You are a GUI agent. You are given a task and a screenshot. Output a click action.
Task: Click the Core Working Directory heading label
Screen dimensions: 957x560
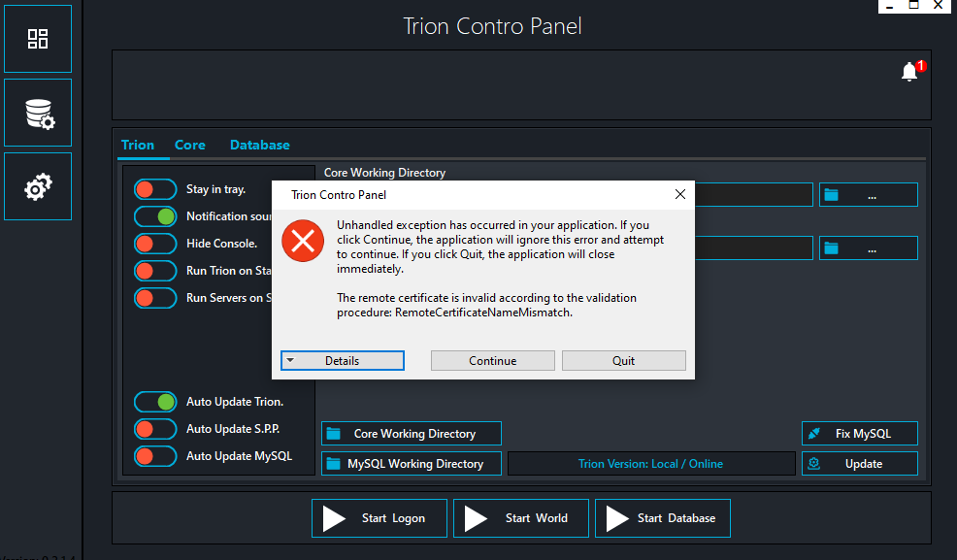384,173
